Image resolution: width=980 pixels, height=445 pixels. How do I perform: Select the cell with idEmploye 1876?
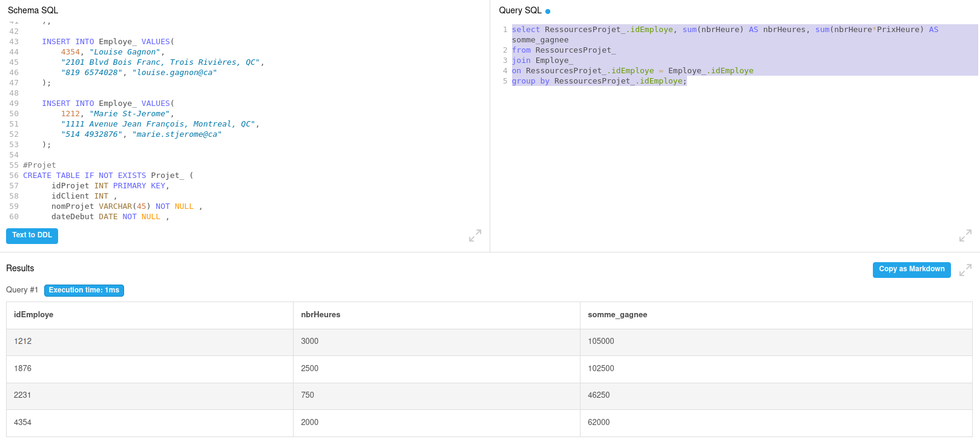click(x=150, y=369)
